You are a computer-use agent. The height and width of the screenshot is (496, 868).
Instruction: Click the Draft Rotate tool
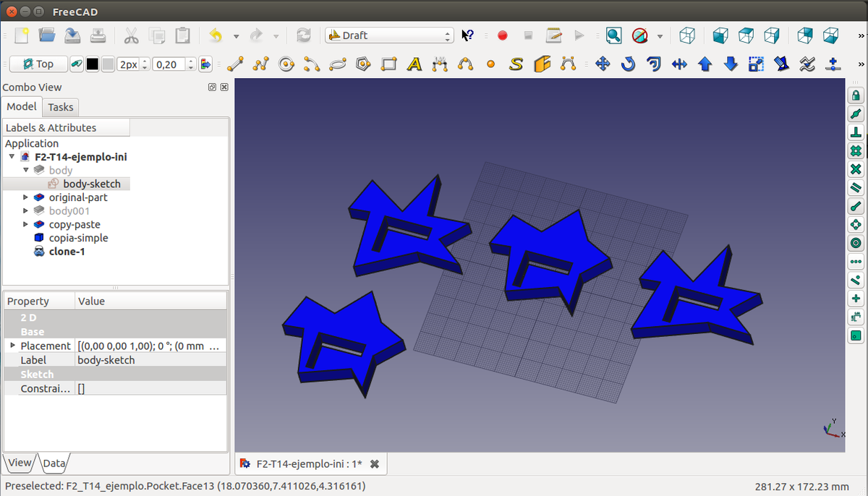click(x=628, y=64)
